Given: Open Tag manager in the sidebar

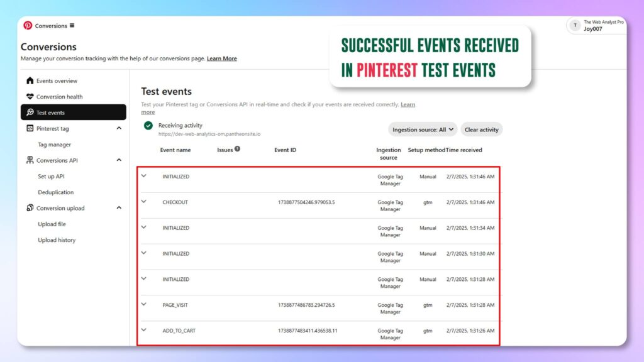Looking at the screenshot, I should [54, 145].
